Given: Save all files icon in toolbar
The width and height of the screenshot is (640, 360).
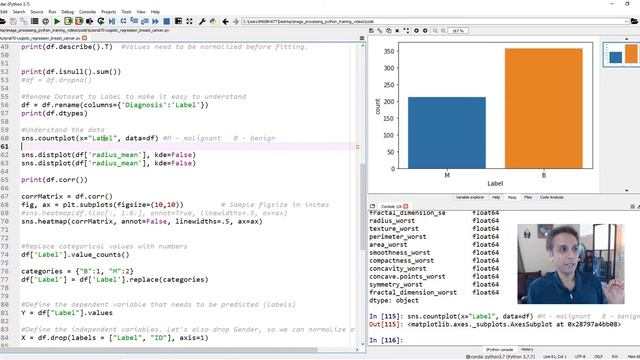Looking at the screenshot, I should tap(24, 21).
